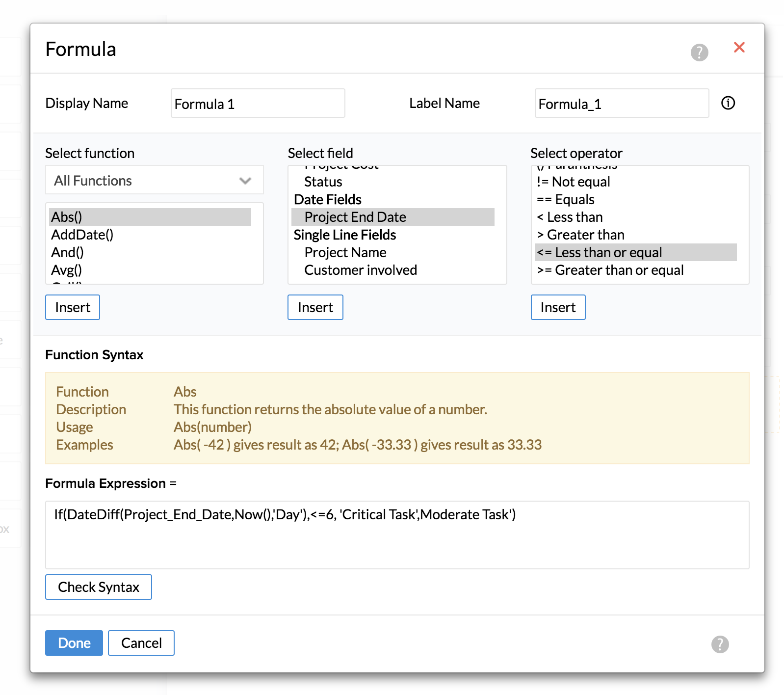Select AddDate() from the function list

[82, 235]
